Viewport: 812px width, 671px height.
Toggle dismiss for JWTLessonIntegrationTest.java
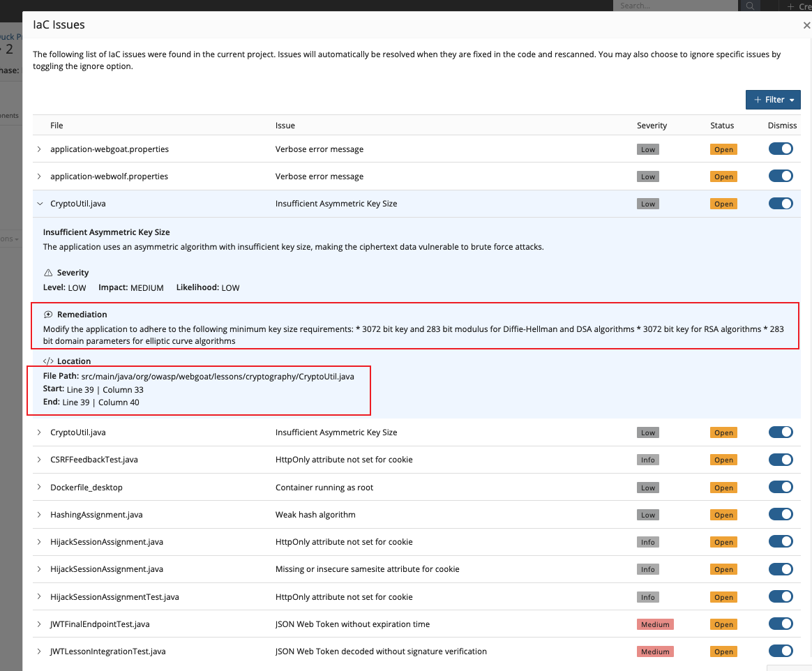pyautogui.click(x=781, y=651)
